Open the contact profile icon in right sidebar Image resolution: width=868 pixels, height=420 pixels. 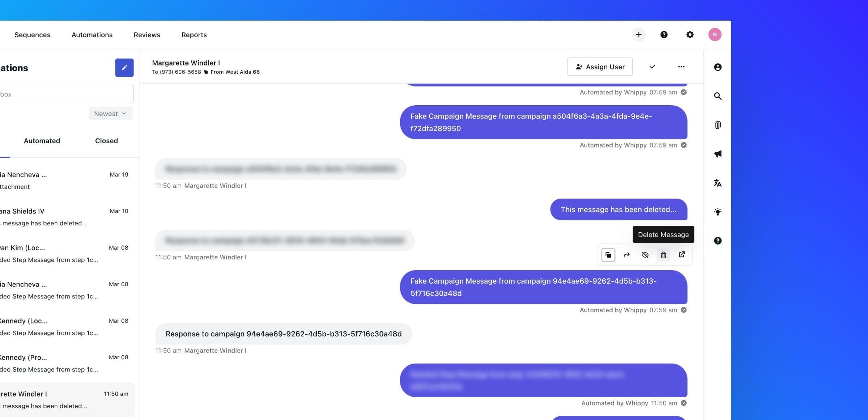(x=718, y=67)
